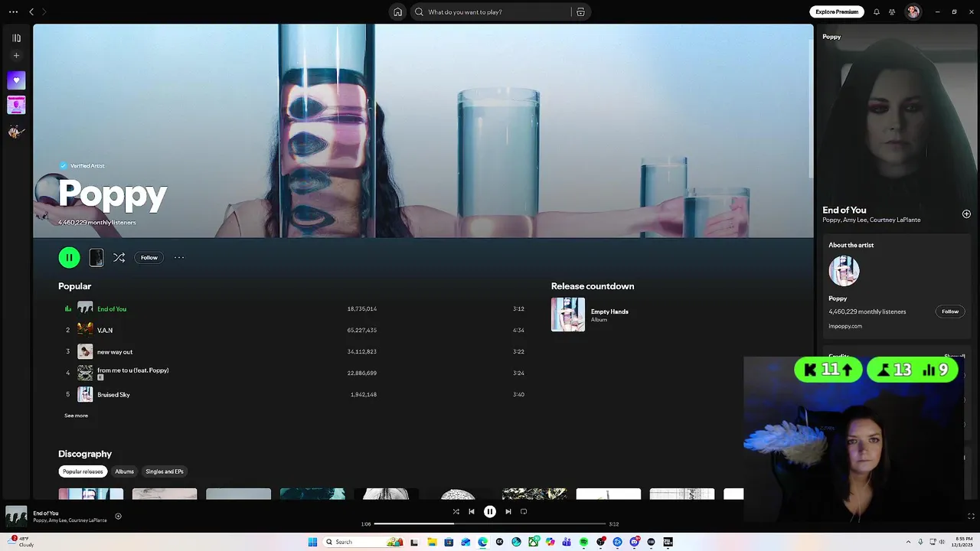Open Liked Songs in the sidebar
This screenshot has width=980, height=551.
(x=16, y=80)
